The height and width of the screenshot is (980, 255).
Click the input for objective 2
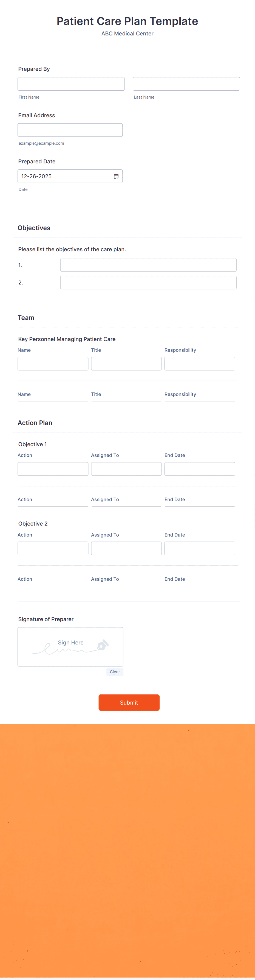(x=148, y=282)
